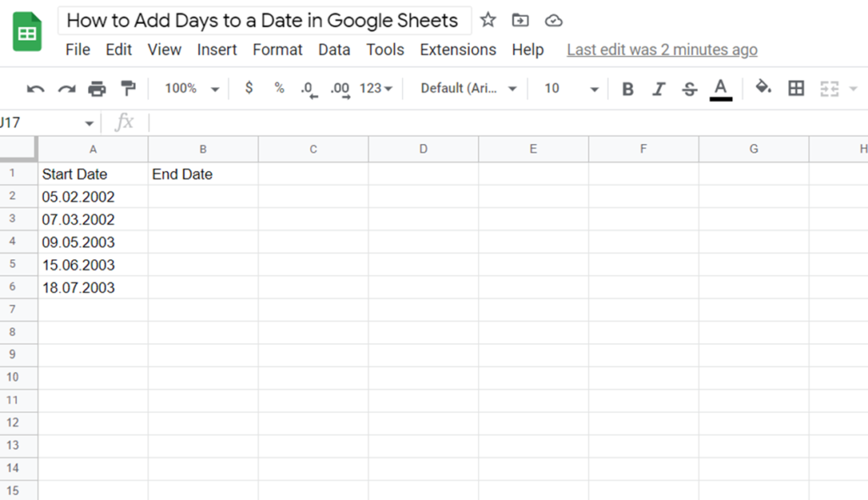Toggle italic formatting
Screen dimensions: 868x500
point(658,89)
